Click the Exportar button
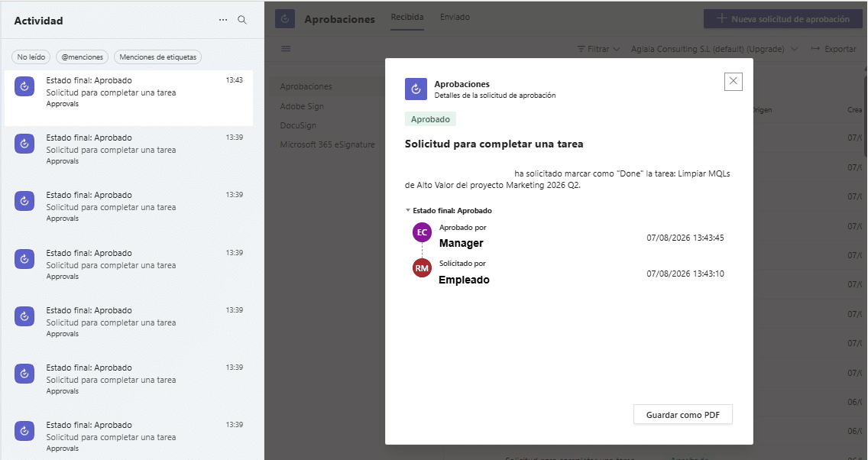 (834, 49)
